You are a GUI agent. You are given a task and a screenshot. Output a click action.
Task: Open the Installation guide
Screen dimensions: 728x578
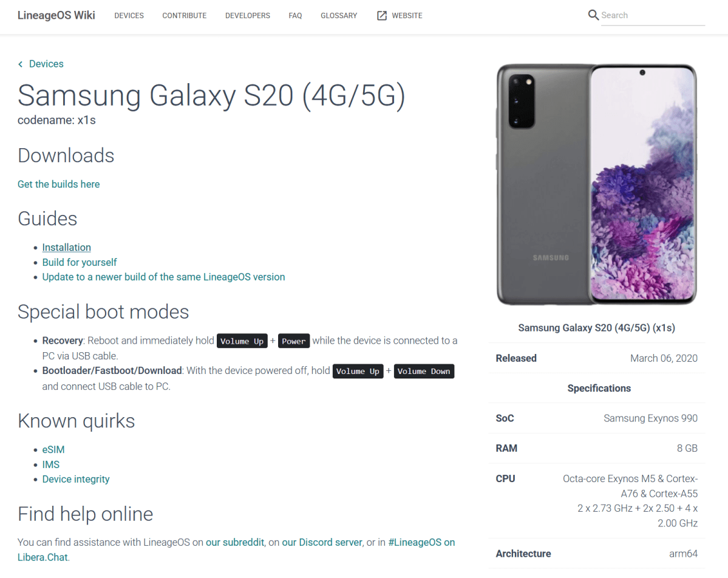(x=66, y=247)
